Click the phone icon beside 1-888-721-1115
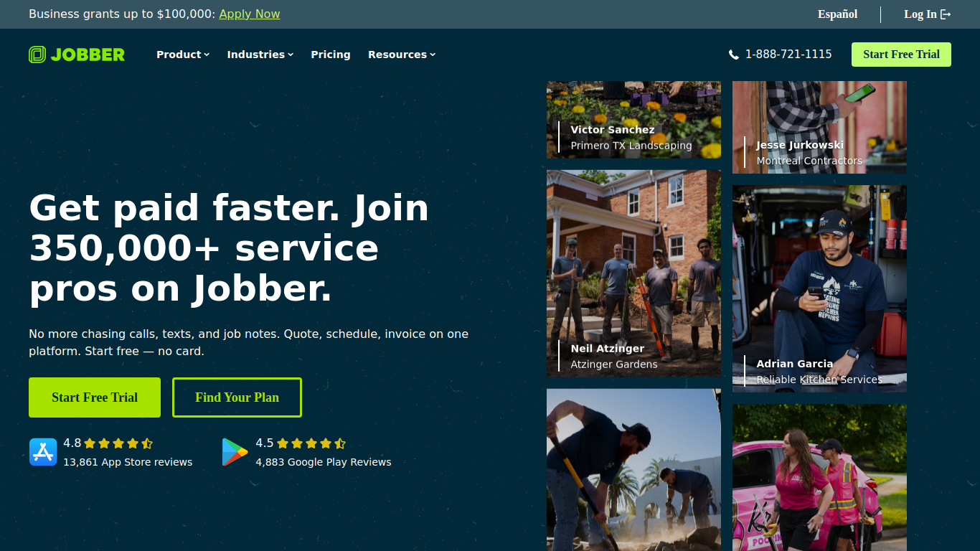The image size is (980, 551). pos(734,55)
